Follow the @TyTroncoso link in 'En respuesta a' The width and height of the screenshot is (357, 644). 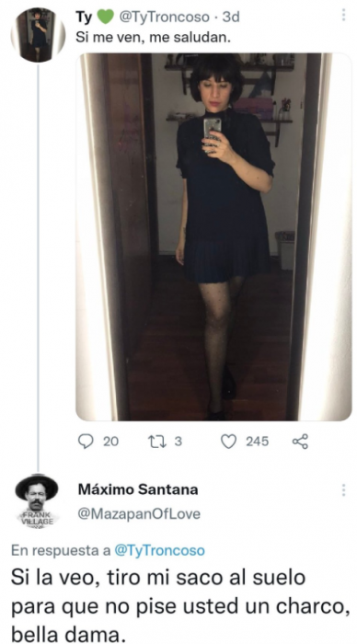[x=159, y=551]
